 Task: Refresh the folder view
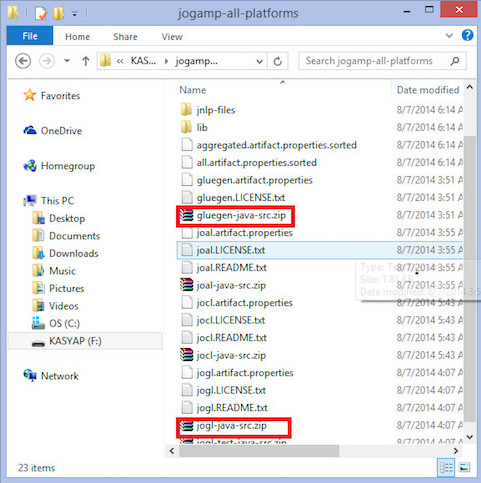(x=277, y=61)
